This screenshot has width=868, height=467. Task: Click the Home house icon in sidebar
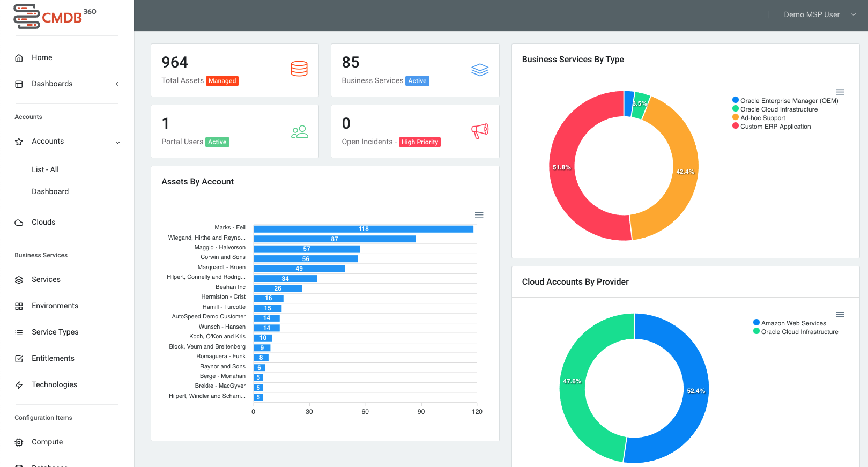pos(19,58)
